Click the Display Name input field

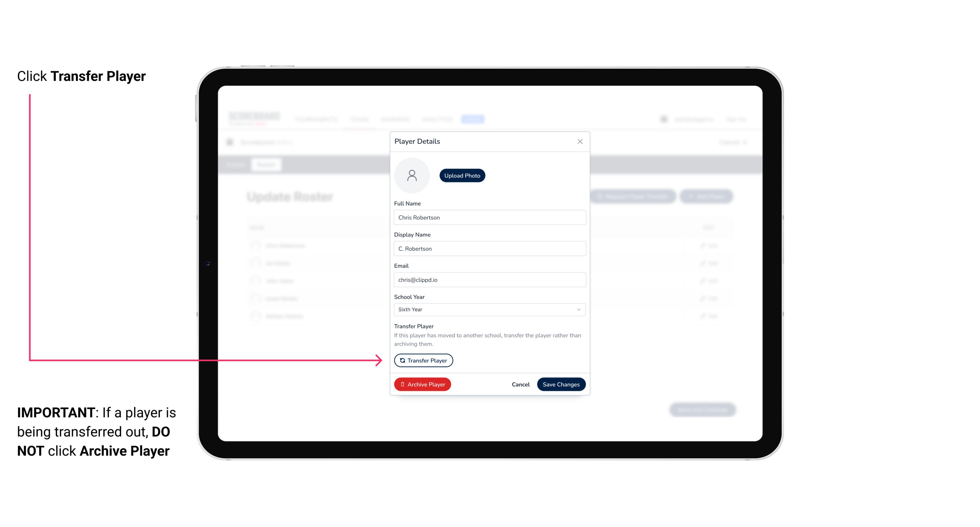click(489, 248)
